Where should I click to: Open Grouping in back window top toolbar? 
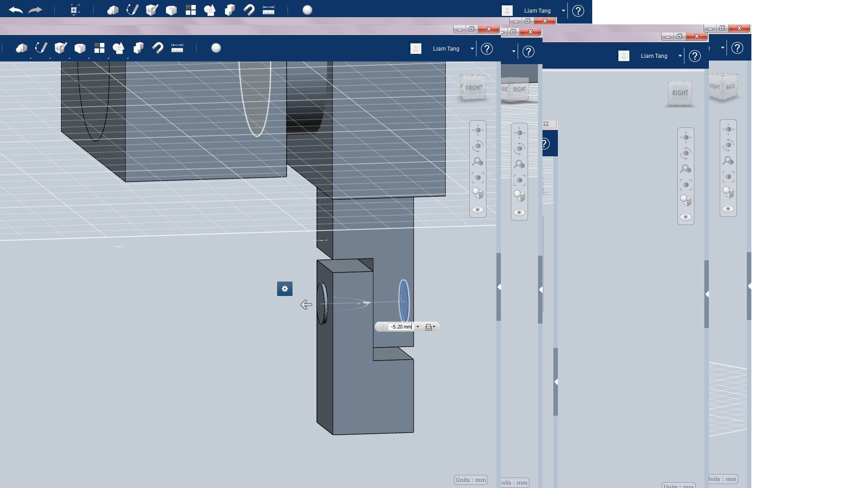pyautogui.click(x=210, y=10)
